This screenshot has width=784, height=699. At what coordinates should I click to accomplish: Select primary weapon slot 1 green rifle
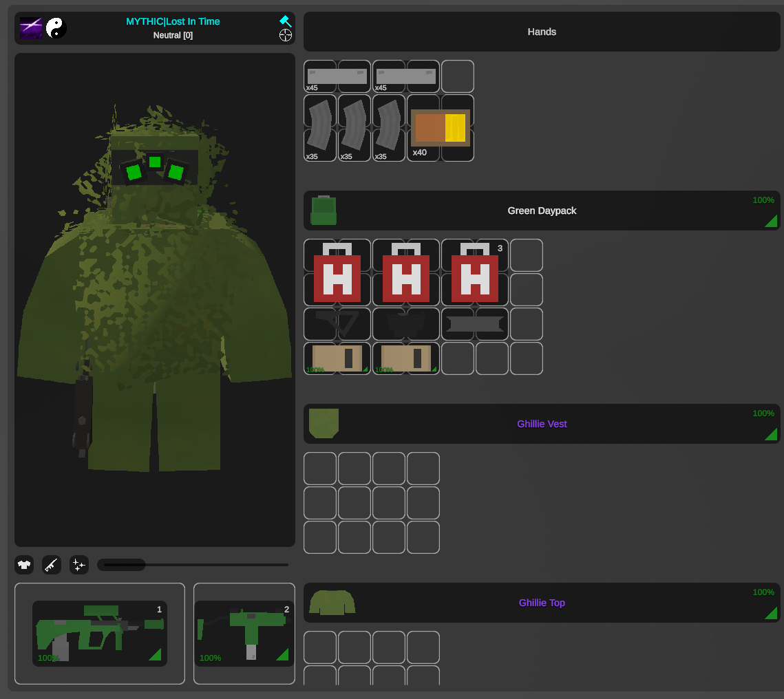pyautogui.click(x=100, y=634)
